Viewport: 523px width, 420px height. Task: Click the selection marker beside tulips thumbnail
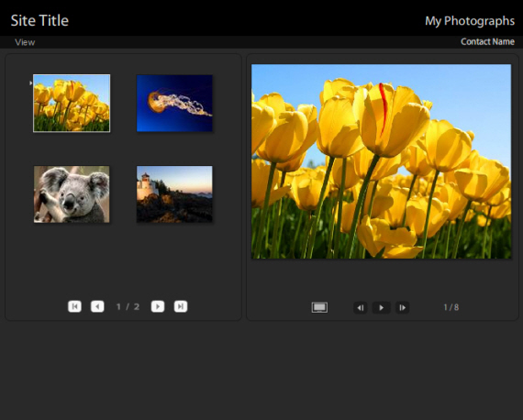coord(30,83)
